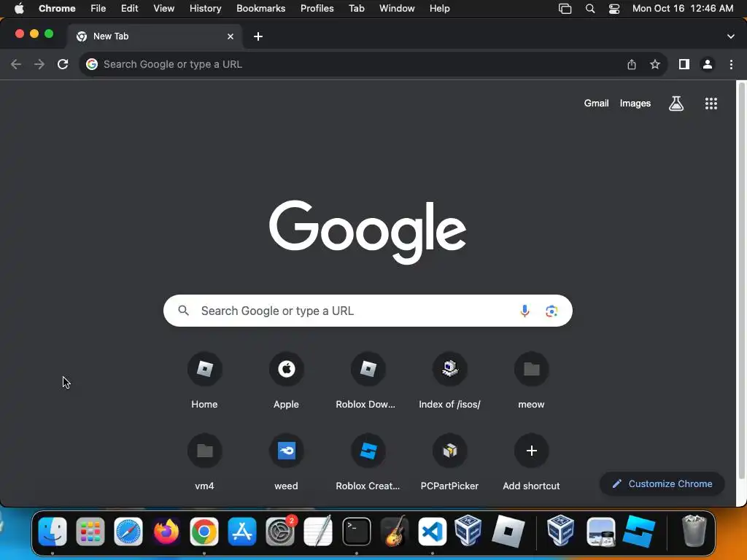Open the side panel icon

[684, 64]
